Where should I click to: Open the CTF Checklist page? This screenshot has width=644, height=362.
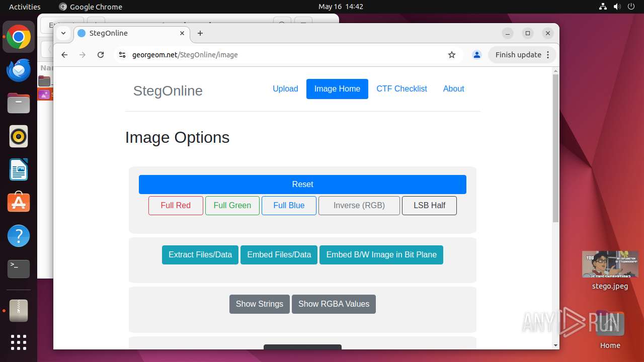click(401, 89)
